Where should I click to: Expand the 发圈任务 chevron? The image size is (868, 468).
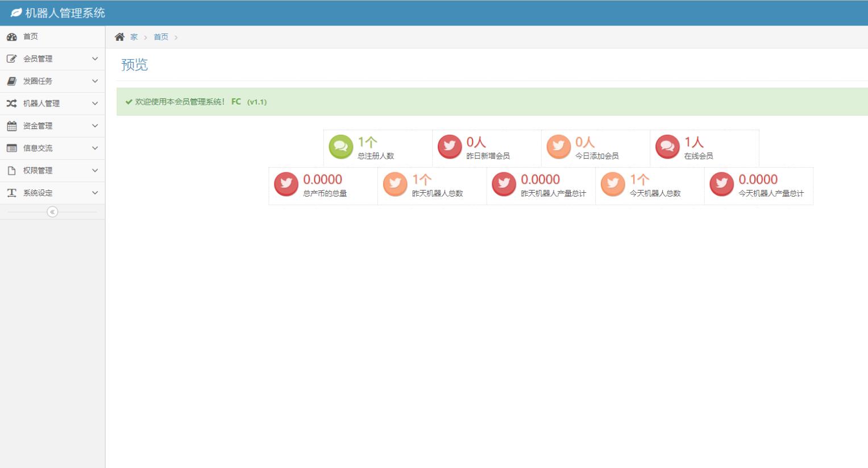click(95, 81)
